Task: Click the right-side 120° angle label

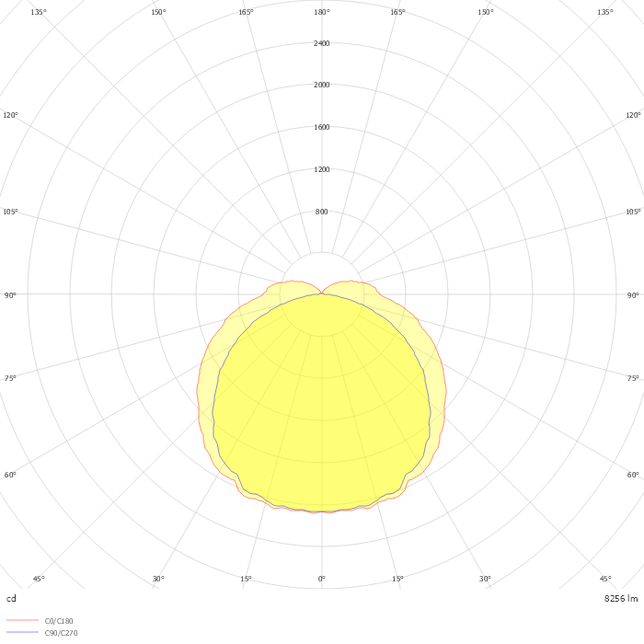Action: (x=633, y=115)
